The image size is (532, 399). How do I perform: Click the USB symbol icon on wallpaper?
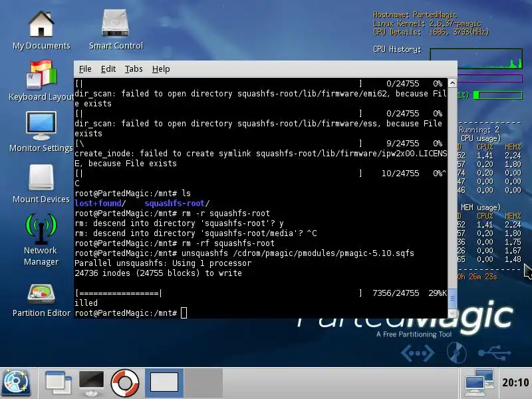pyautogui.click(x=495, y=353)
